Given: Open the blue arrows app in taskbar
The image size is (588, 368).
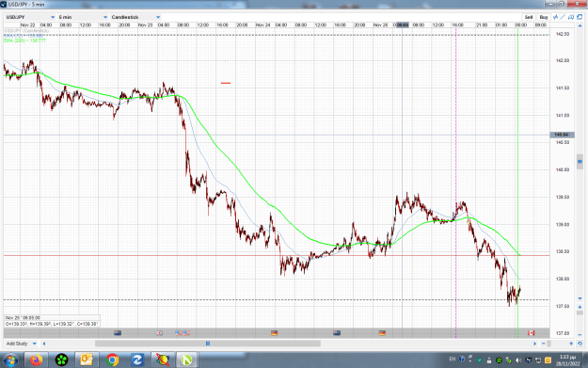Looking at the screenshot, I should pyautogui.click(x=137, y=360).
